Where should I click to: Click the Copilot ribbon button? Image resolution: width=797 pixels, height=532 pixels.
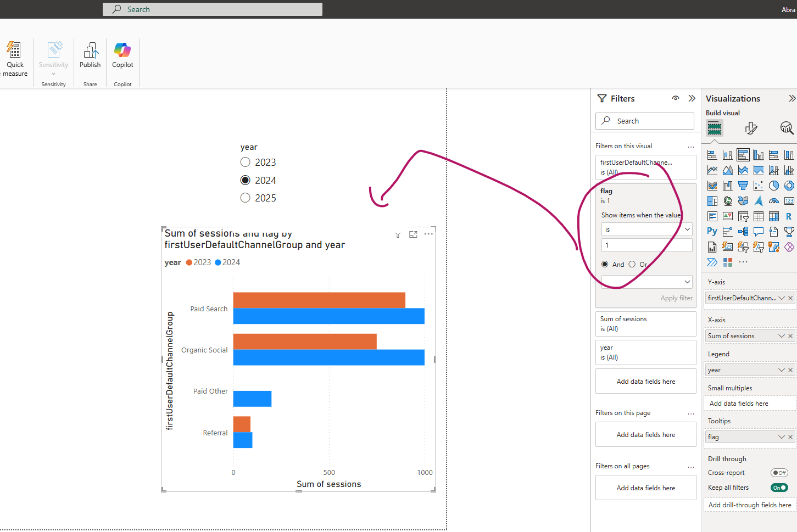122,55
